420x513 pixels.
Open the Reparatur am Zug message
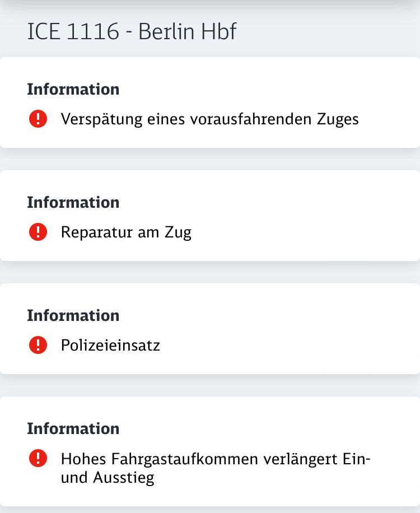click(126, 232)
